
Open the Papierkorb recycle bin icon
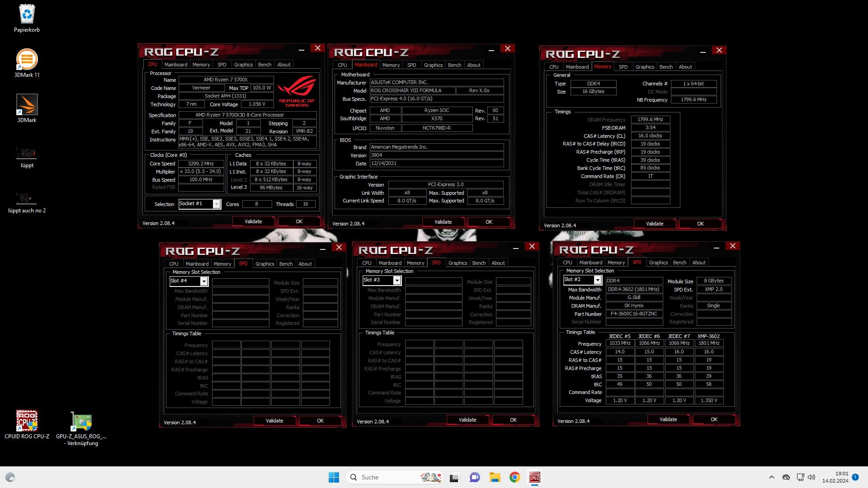27,19
